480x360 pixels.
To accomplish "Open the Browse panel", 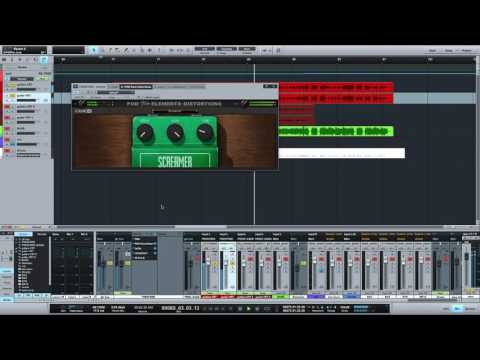I will [x=470, y=309].
